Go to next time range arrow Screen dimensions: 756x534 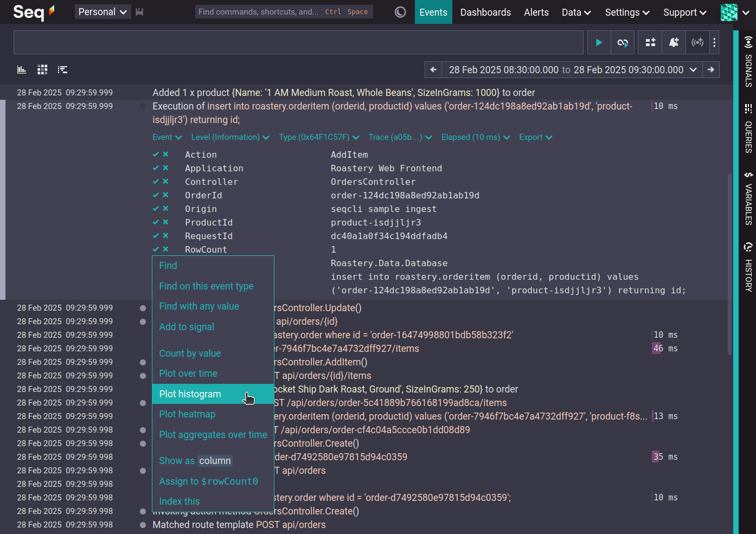point(711,69)
